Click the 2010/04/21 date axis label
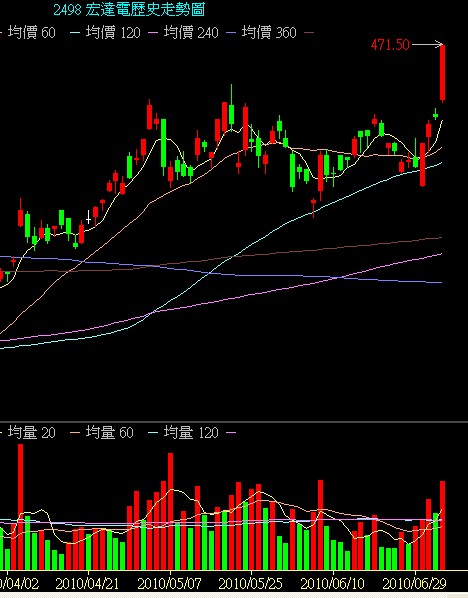The width and height of the screenshot is (468, 598). click(x=87, y=584)
